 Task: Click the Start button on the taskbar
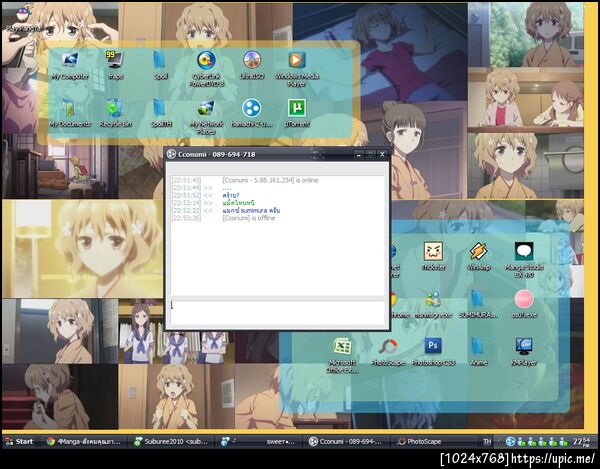click(19, 441)
